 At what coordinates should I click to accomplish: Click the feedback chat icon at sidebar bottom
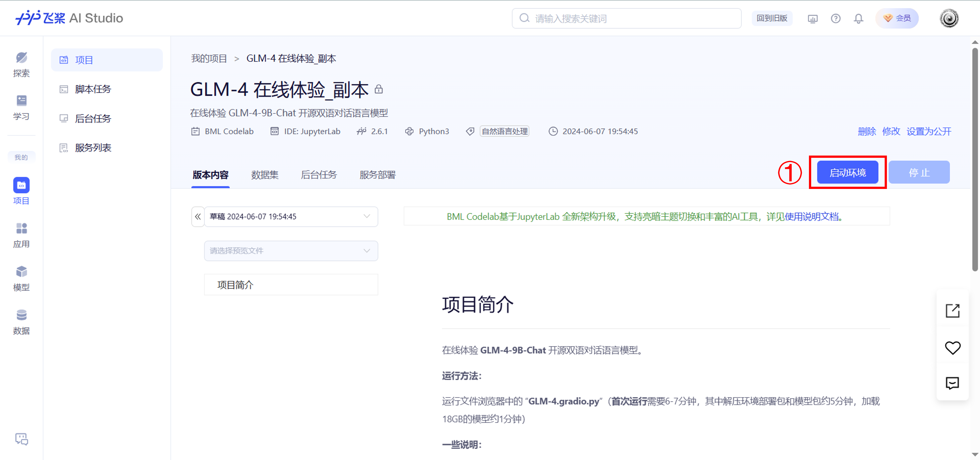[x=21, y=439]
